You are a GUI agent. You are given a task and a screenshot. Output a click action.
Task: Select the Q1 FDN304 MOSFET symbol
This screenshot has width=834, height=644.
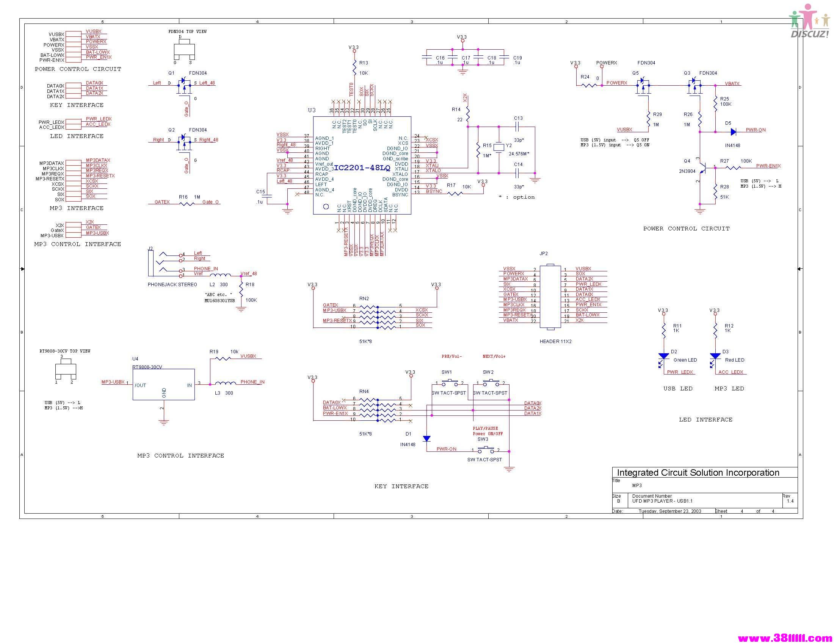click(x=185, y=87)
